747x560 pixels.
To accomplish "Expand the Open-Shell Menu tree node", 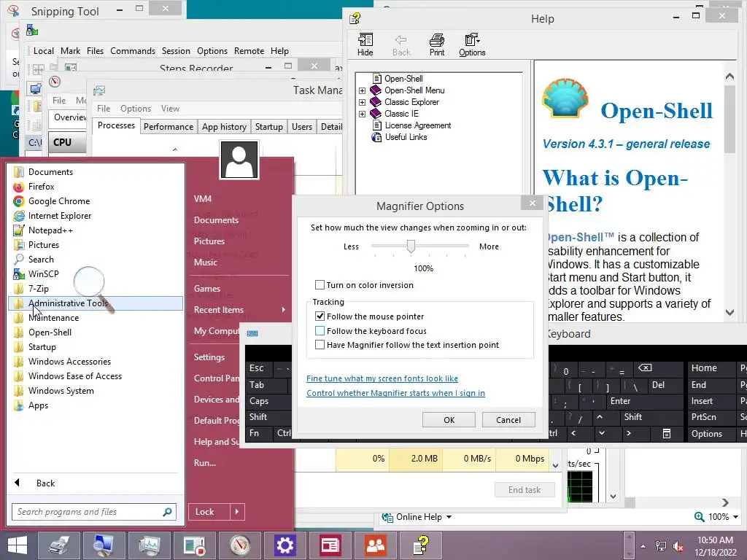I will (x=362, y=90).
